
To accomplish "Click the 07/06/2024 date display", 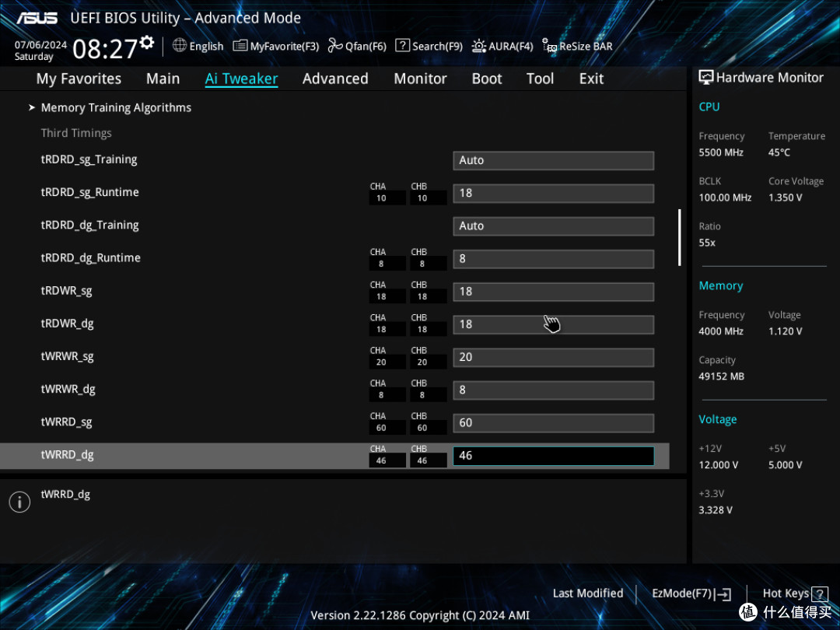I will point(40,44).
